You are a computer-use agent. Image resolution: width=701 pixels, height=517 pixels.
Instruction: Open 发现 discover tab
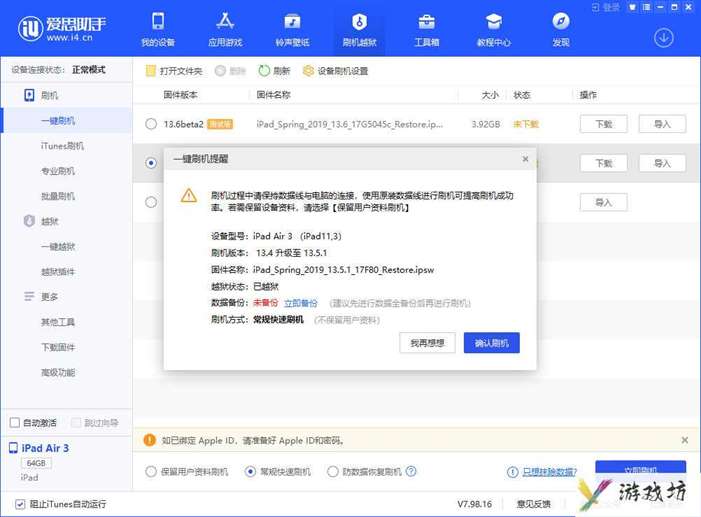tap(561, 30)
